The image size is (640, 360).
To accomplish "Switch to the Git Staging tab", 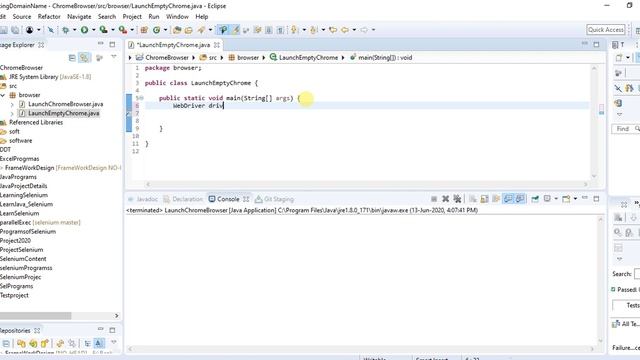I will point(274,199).
